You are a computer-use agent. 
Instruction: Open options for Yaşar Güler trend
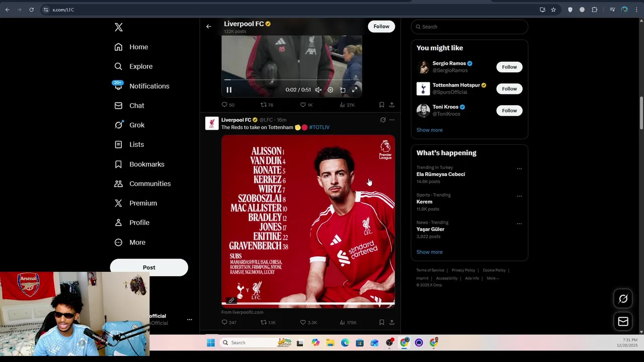pos(519,224)
